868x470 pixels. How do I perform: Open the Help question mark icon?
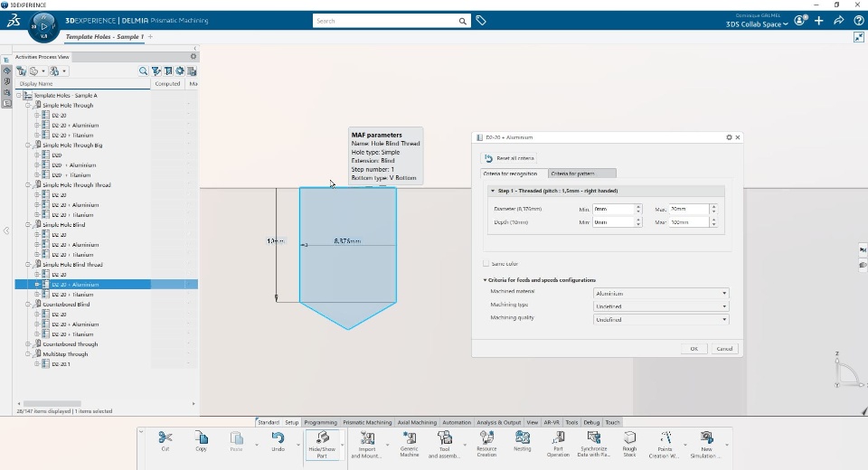coord(859,21)
